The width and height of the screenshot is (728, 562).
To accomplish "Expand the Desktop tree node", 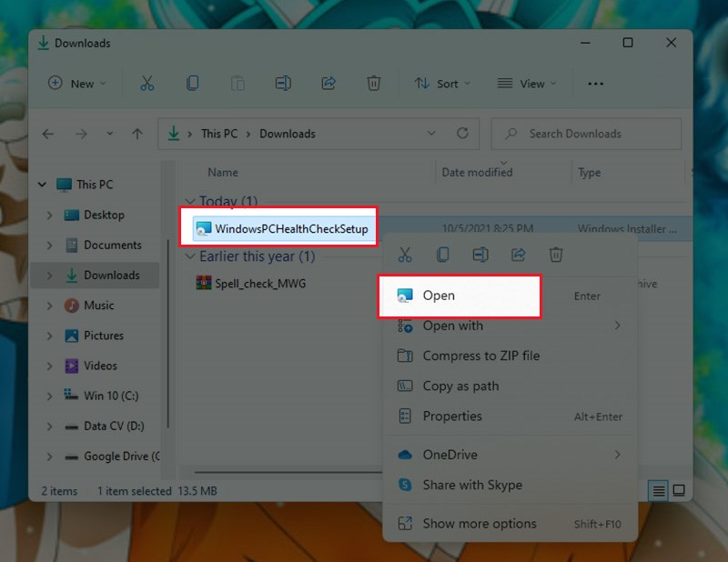I will 49,215.
